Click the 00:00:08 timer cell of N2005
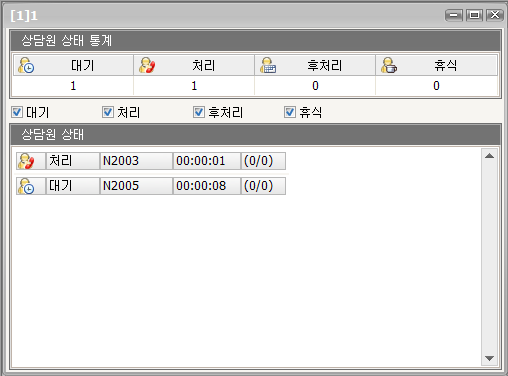The width and height of the screenshot is (508, 376). (x=207, y=186)
